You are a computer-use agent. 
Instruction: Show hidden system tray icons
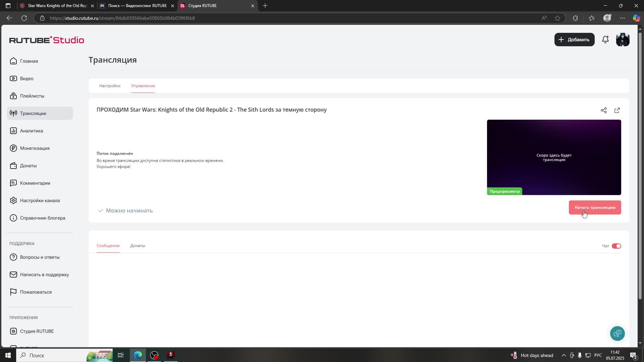click(x=563, y=355)
